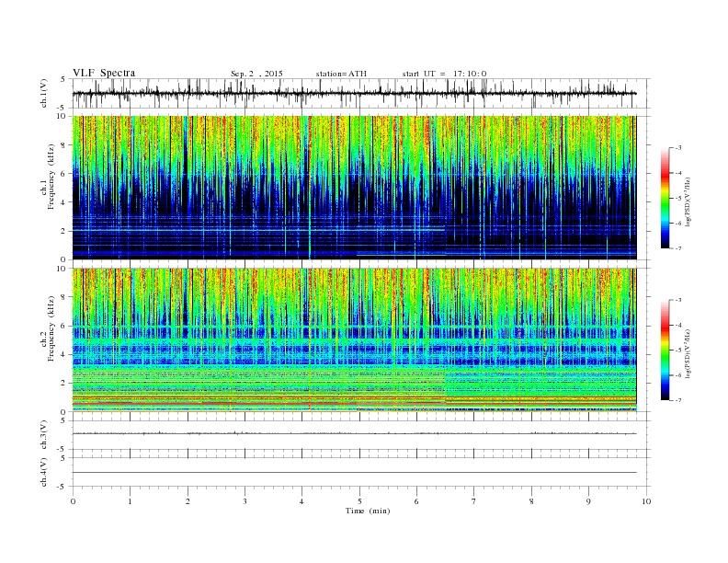Click the "4" kHz tick on ch.2 spectrogram axis
Viewport: 728px width, 563px height.
63,354
